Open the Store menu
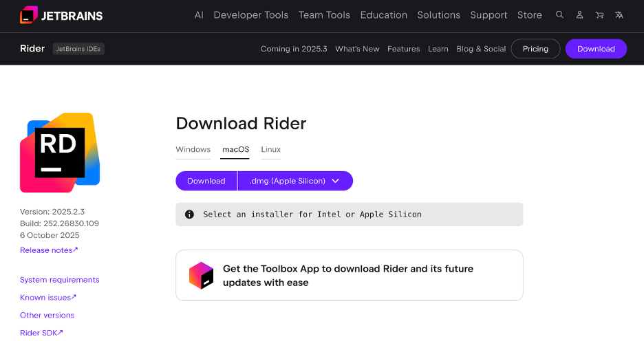 (x=529, y=15)
